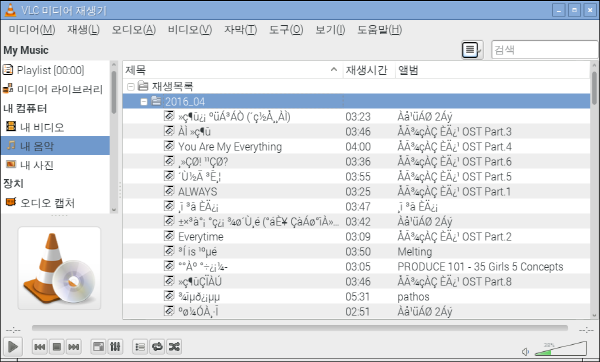The height and width of the screenshot is (362, 600).
Task: Sort by the 제목 column header
Action: point(233,70)
